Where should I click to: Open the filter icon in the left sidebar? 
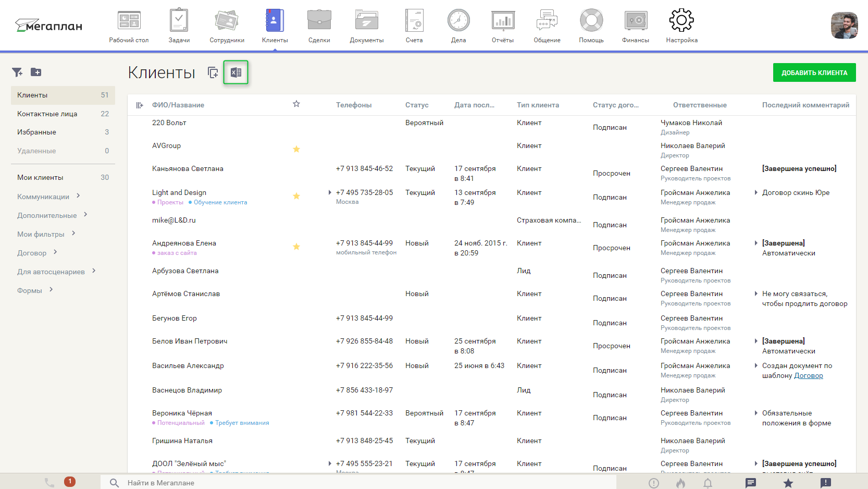pyautogui.click(x=17, y=72)
